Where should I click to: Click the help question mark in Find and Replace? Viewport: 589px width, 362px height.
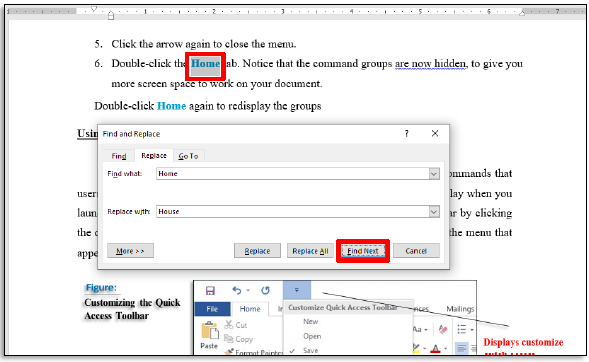pos(406,134)
